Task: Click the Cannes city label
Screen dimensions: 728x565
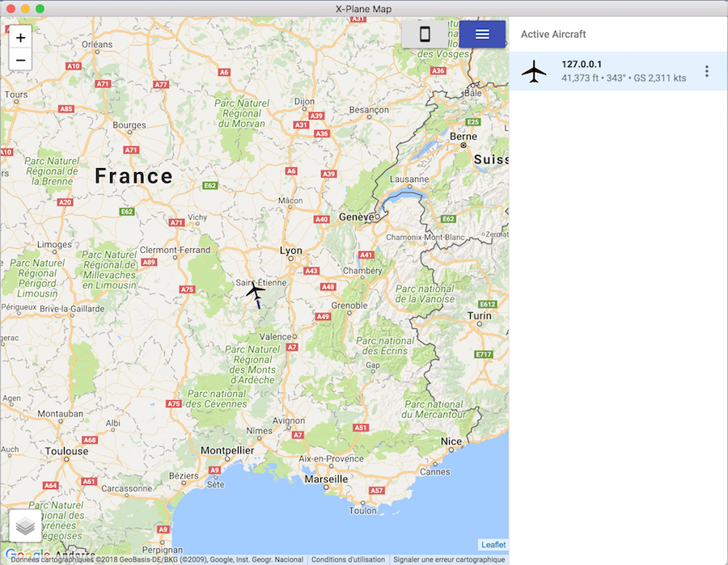Action: 434,472
